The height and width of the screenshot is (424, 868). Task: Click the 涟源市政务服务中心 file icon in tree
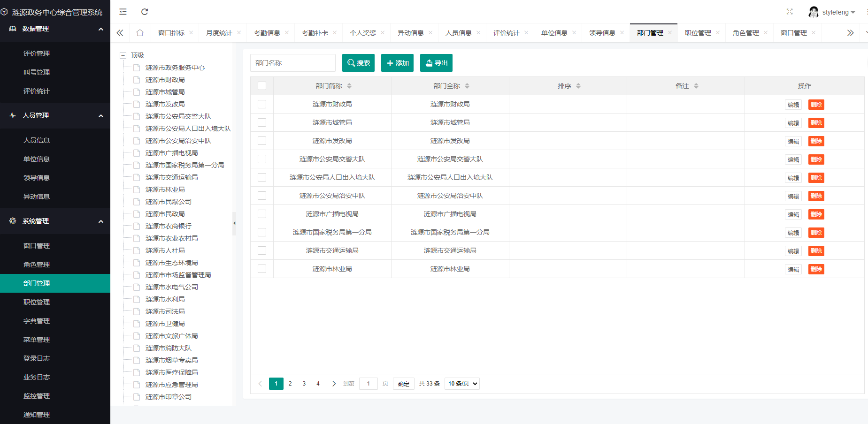[137, 68]
